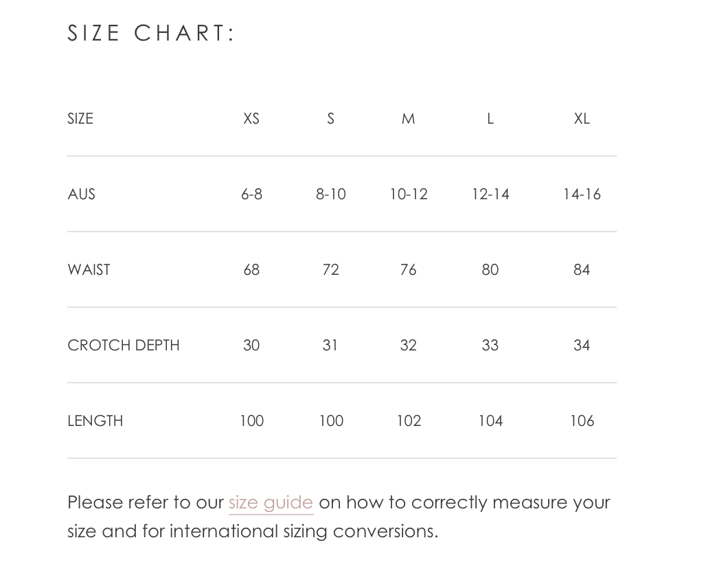Click the waist value 84
Screen dimensions: 728x573
point(582,270)
